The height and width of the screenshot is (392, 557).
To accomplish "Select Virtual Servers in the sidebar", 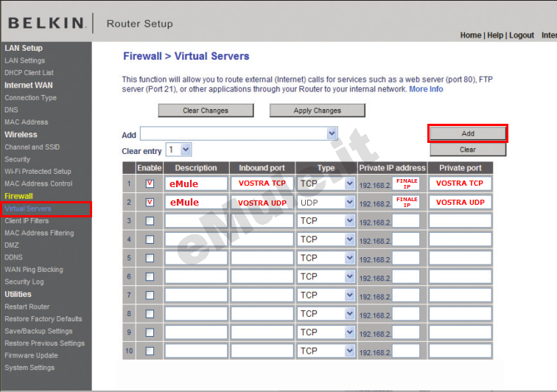I will (28, 209).
